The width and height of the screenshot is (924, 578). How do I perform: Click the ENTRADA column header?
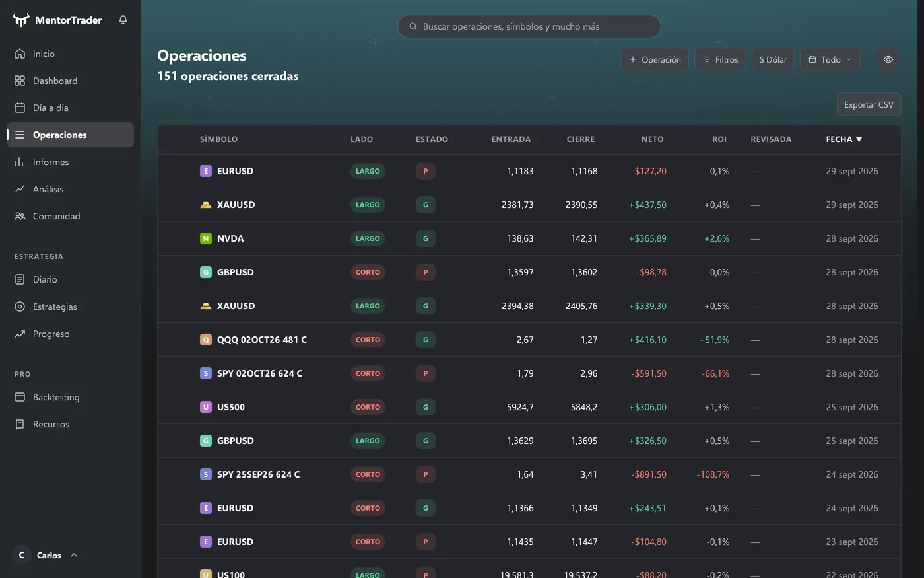point(511,139)
